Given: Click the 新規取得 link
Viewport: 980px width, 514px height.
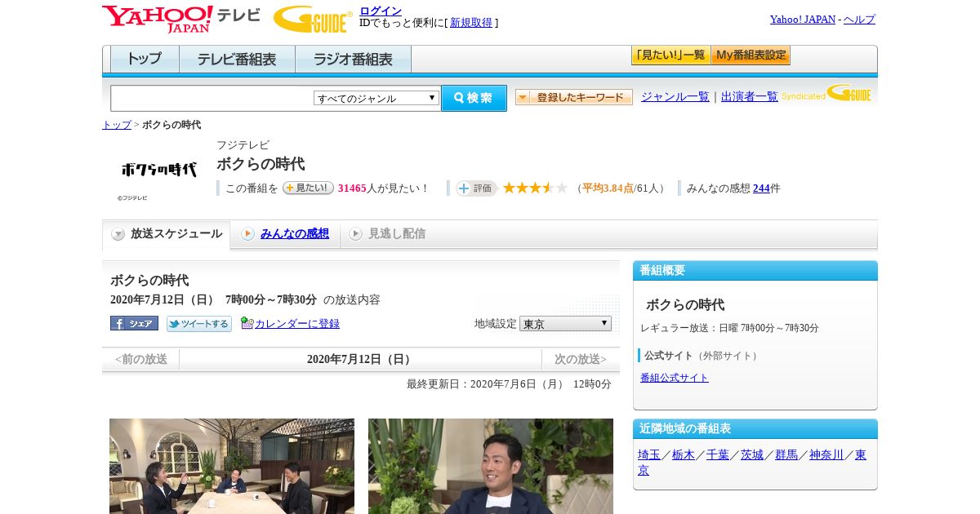Looking at the screenshot, I should tap(471, 23).
